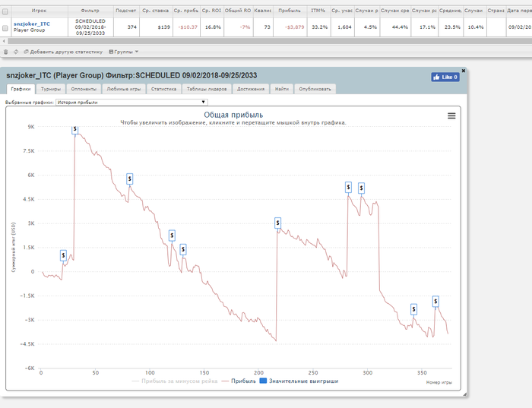
Task: Open the 'Турниры' tab
Action: click(51, 89)
